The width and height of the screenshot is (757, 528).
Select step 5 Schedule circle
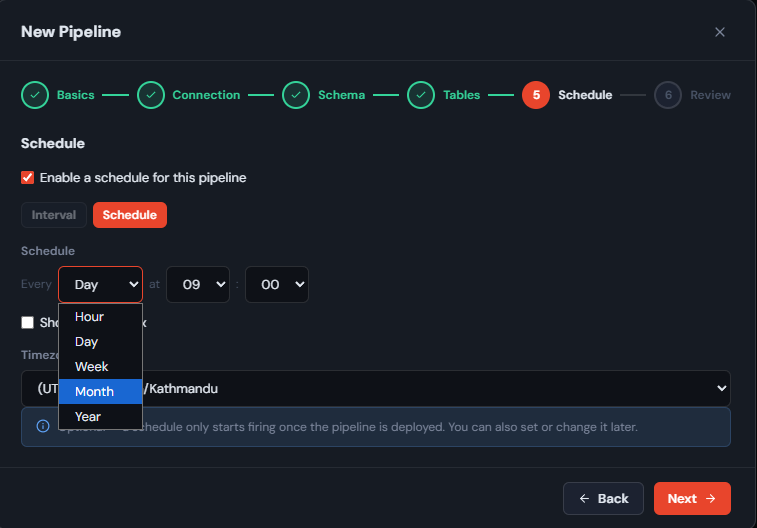point(536,95)
